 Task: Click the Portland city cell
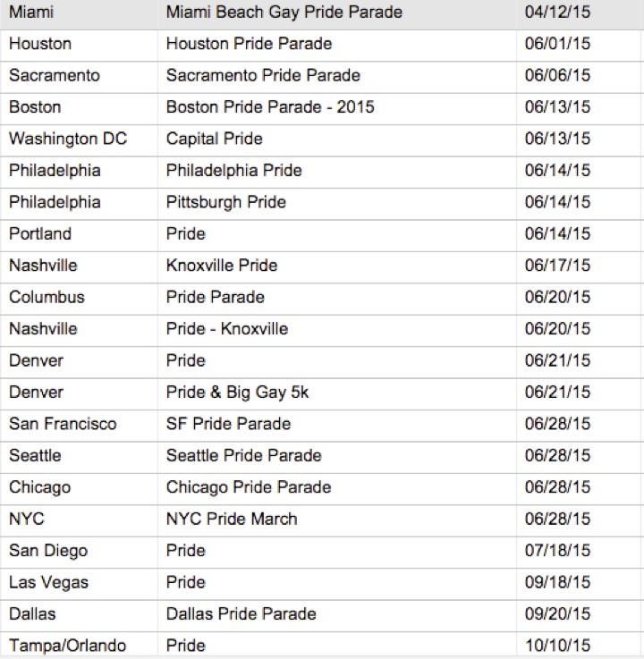click(39, 233)
